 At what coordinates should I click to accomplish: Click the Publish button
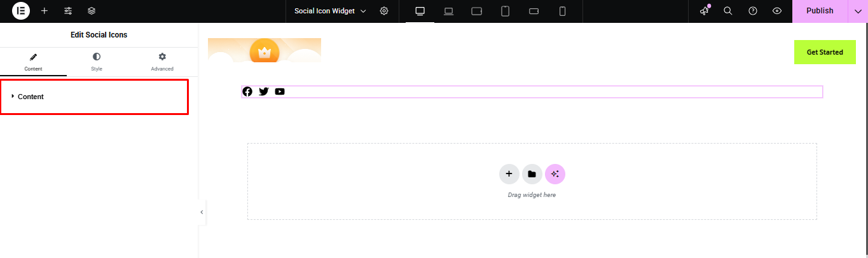820,11
